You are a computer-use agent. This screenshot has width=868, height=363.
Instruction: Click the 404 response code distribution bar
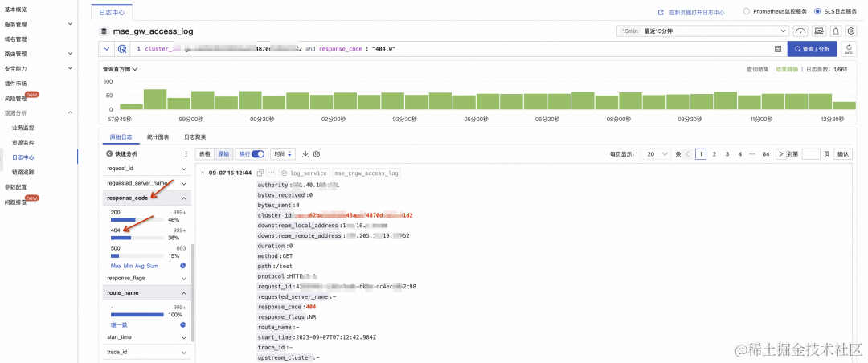(137, 238)
